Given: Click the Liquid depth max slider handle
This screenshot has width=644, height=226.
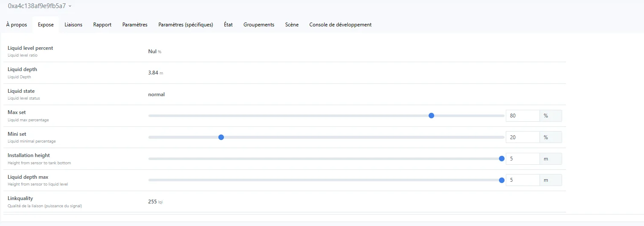Looking at the screenshot, I should click(x=502, y=180).
